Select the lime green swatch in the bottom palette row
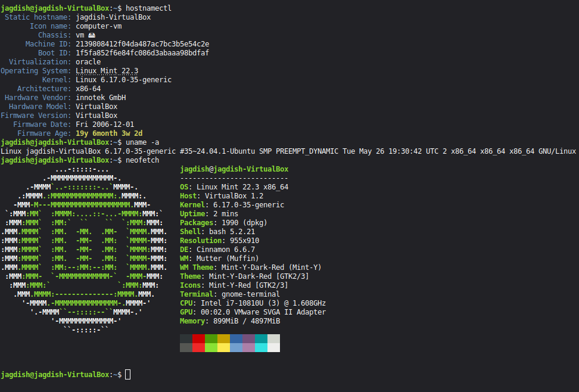The width and height of the screenshot is (579, 392). (211, 348)
